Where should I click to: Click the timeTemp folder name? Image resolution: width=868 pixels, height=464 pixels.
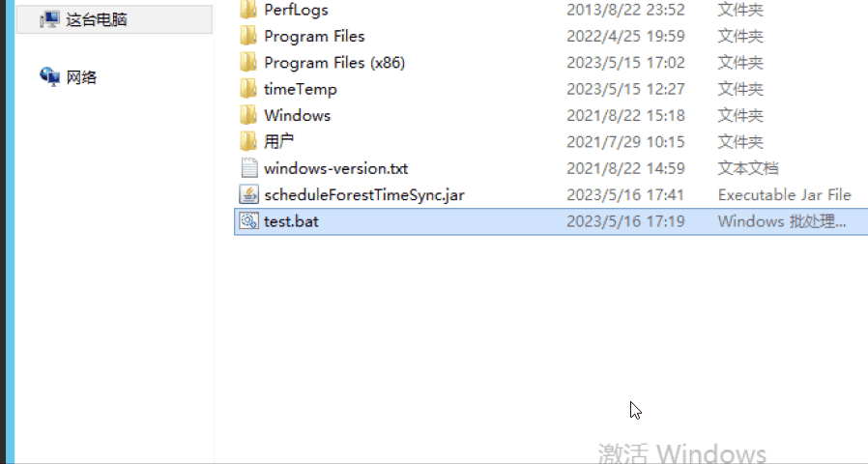301,89
